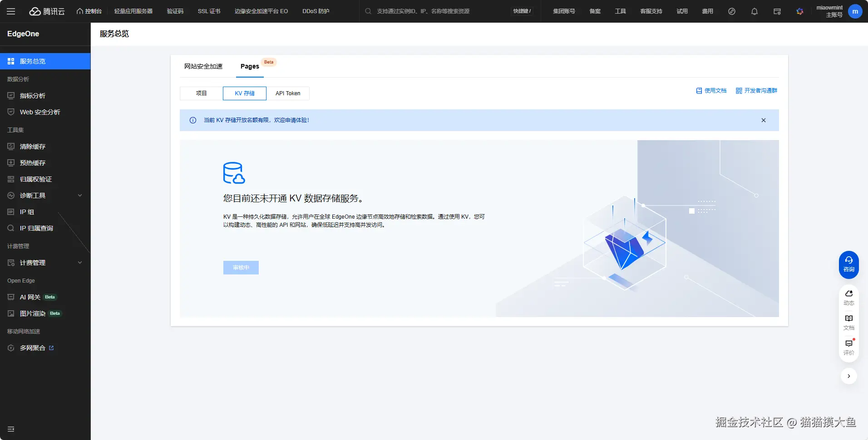The image size is (868, 440).
Task: Open the 动态 floating panel item
Action: click(849, 298)
